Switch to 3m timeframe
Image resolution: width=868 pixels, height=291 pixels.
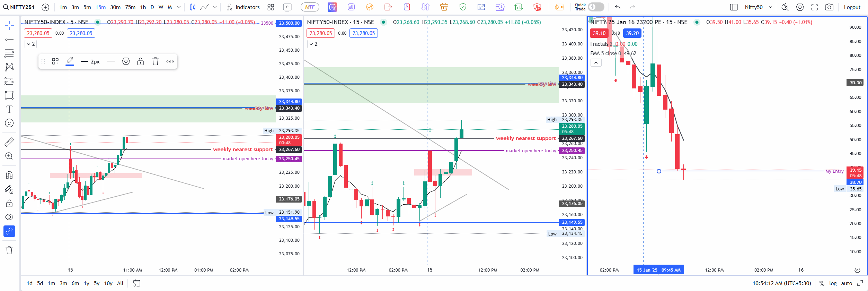pyautogui.click(x=75, y=7)
